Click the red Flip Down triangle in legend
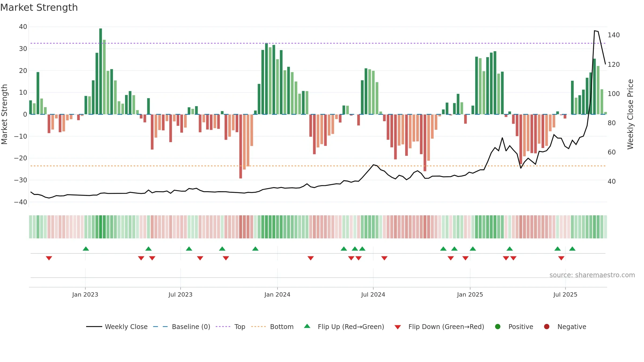The image size is (644, 362). tap(398, 327)
